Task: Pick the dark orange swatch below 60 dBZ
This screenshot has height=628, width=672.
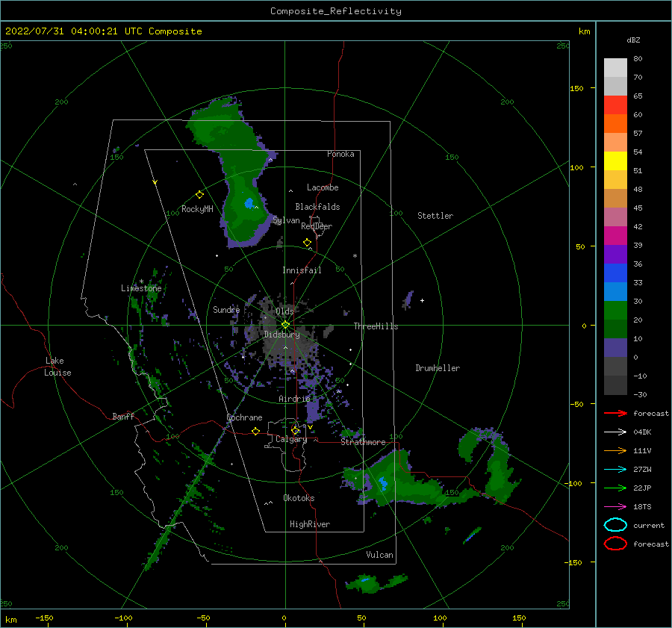Action: tap(615, 123)
